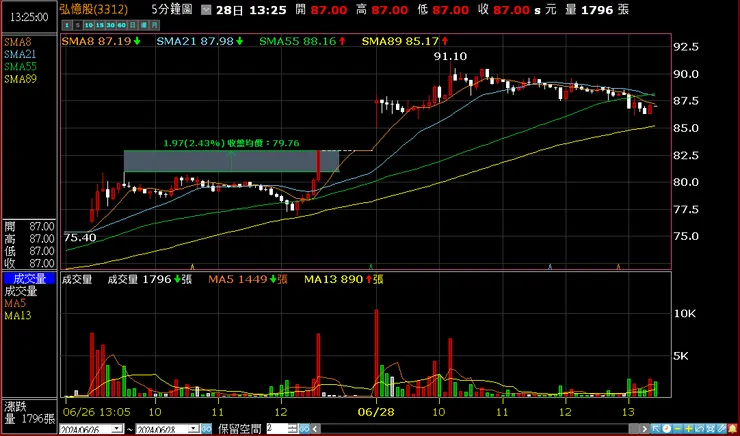The height and width of the screenshot is (436, 740).
Task: Click the 漲跌 label in bottom-left panel
Action: pos(16,406)
